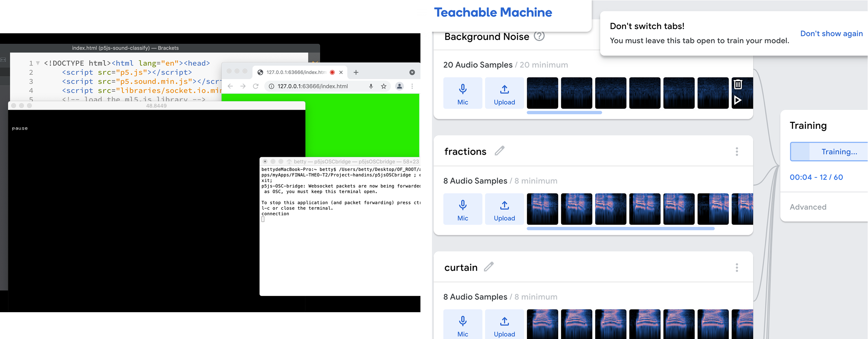The width and height of the screenshot is (868, 339).
Task: Click line number 3 in Brackets editor
Action: coord(31,81)
